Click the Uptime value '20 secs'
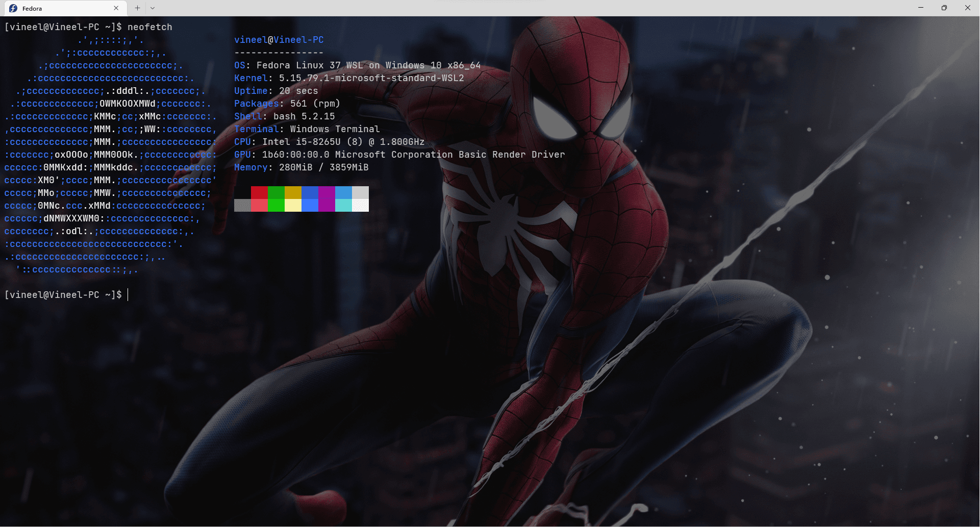Viewport: 980px width, 527px height. [298, 91]
